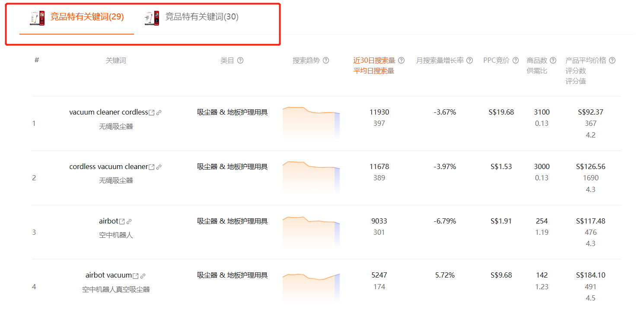Click chain link icon for cordless vacuum cleaner
This screenshot has width=644, height=310.
pos(159,167)
